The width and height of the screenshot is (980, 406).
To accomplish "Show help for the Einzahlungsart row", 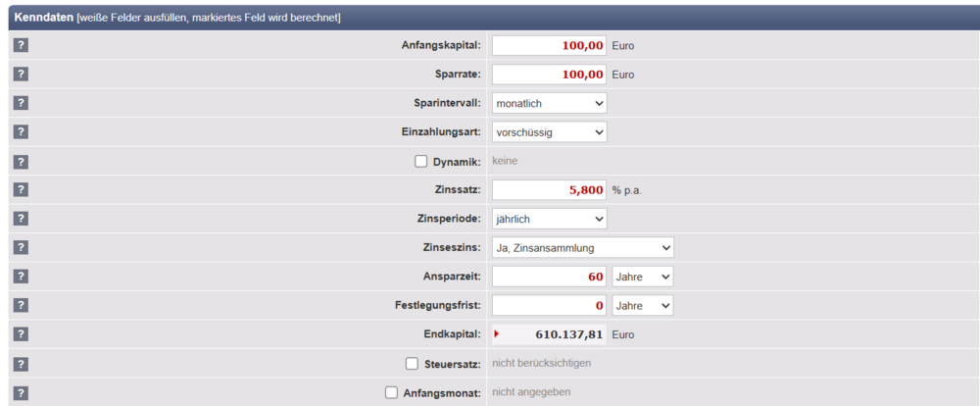I will tap(21, 131).
